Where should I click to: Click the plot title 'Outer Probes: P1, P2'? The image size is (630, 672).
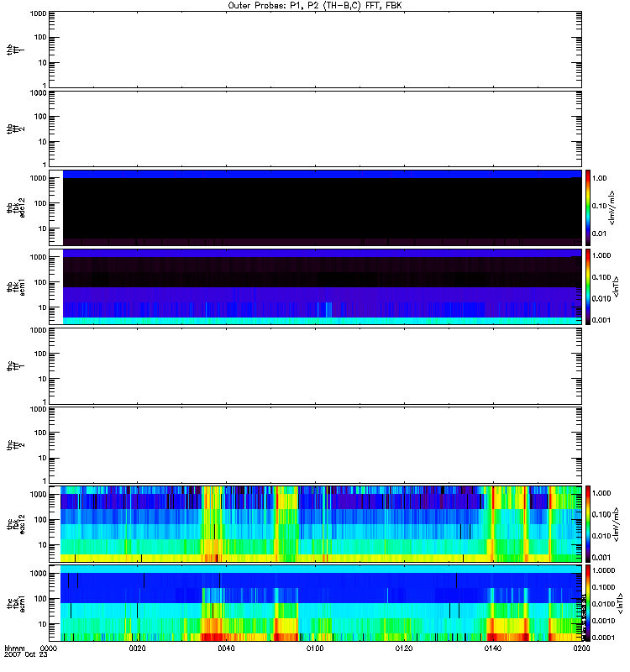pos(315,5)
